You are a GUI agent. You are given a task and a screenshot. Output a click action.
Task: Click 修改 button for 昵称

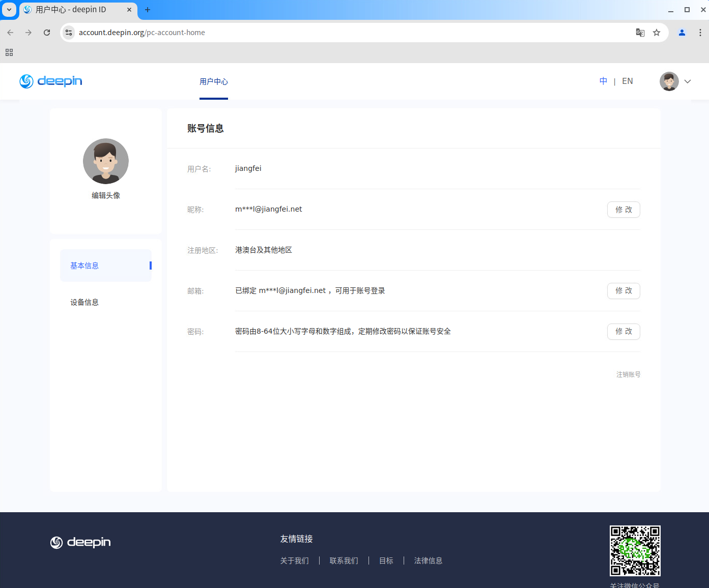[623, 210]
